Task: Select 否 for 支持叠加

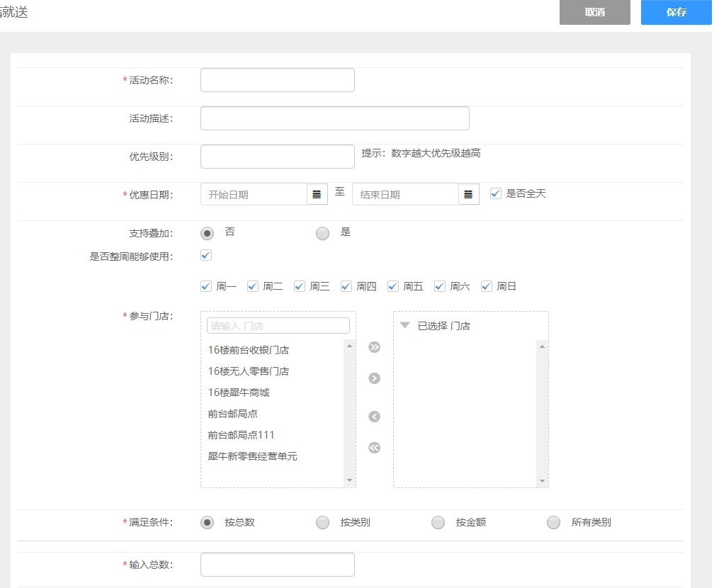Action: coord(208,234)
